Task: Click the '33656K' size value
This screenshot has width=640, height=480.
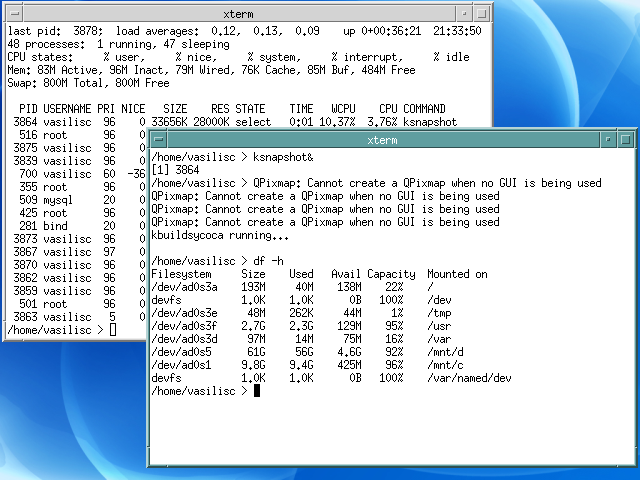Action: [x=169, y=122]
